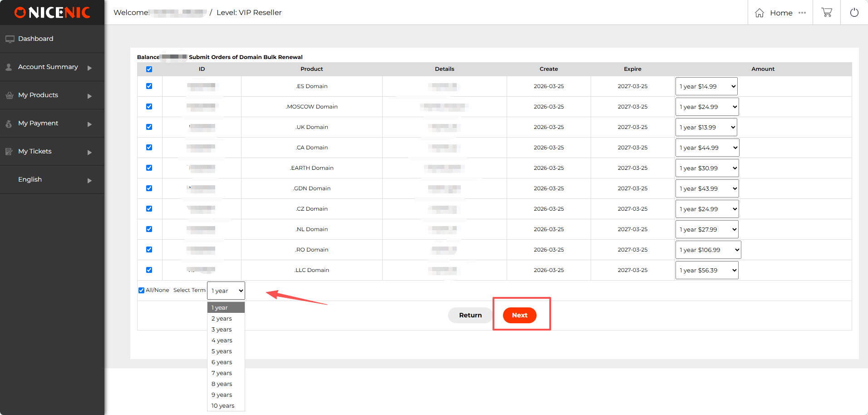The image size is (868, 415).
Task: Click the NiceNIC logo
Action: 52,13
